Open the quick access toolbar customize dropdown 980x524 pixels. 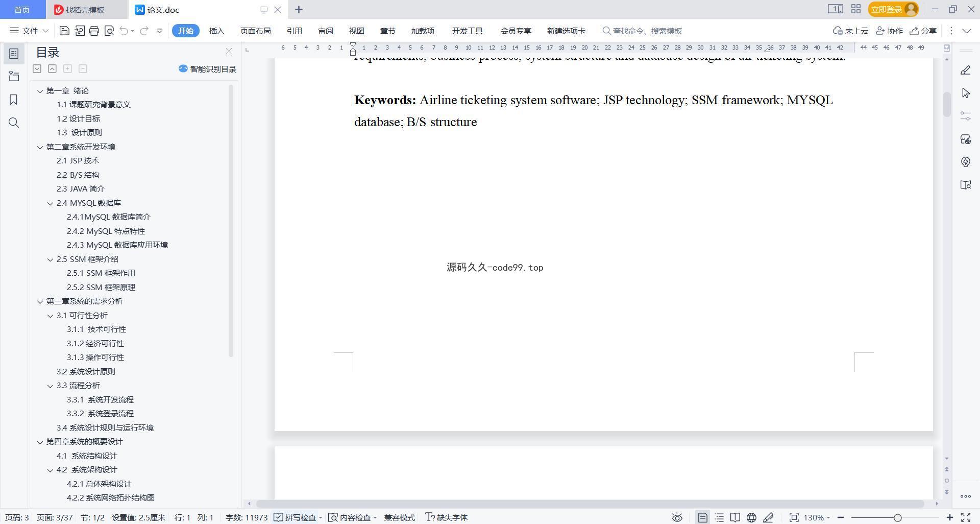[159, 31]
